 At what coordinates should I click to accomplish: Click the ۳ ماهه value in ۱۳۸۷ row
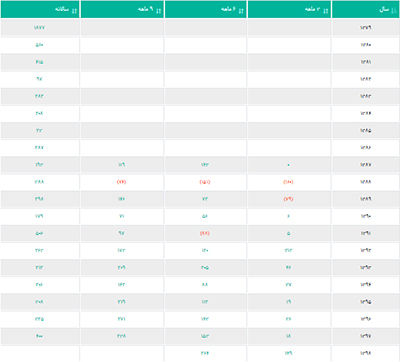tap(288, 165)
